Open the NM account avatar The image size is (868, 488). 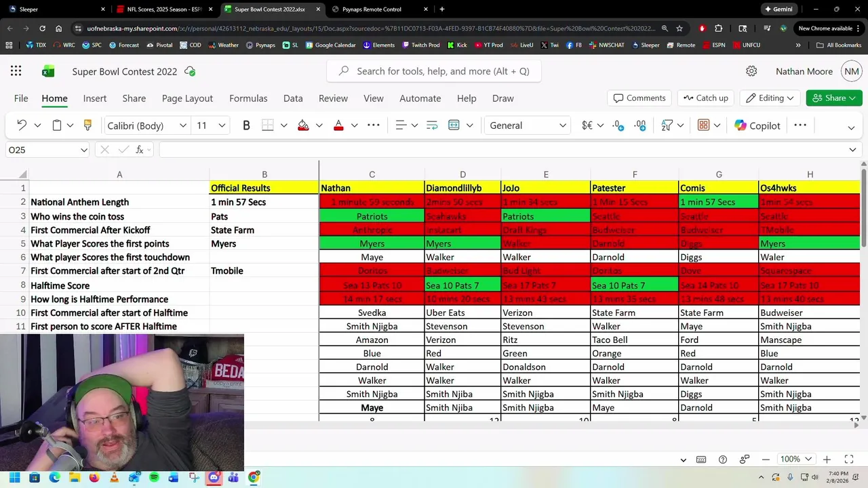click(x=852, y=71)
